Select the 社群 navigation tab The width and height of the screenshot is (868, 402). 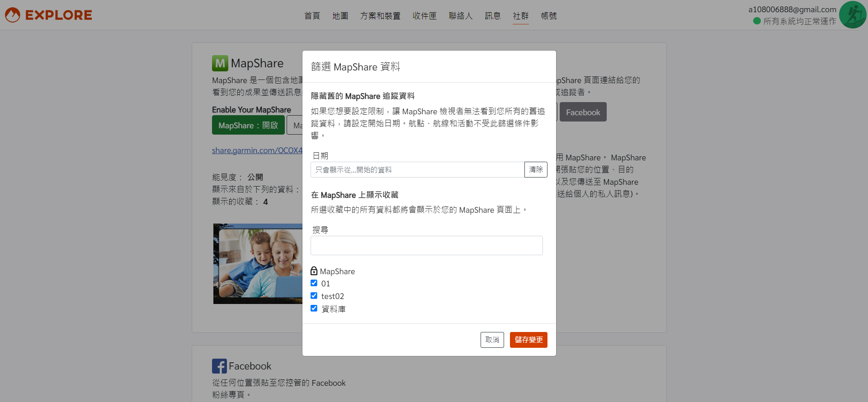(x=521, y=16)
